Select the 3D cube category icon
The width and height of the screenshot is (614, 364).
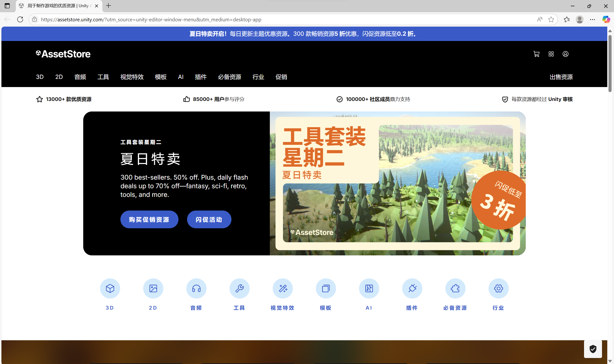110,288
